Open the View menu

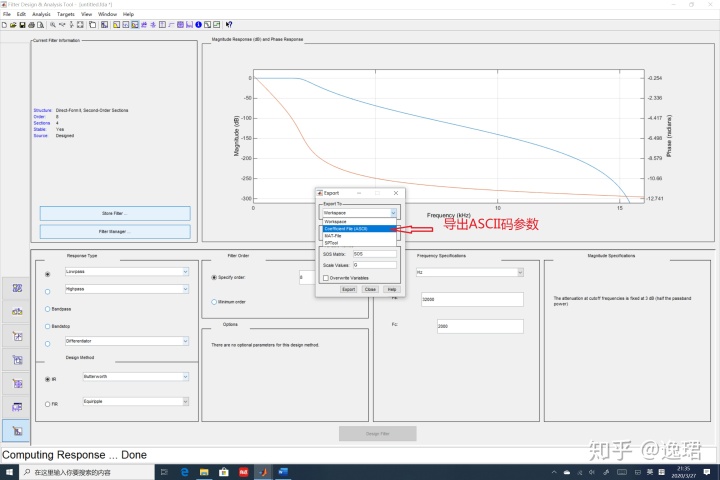(x=86, y=14)
